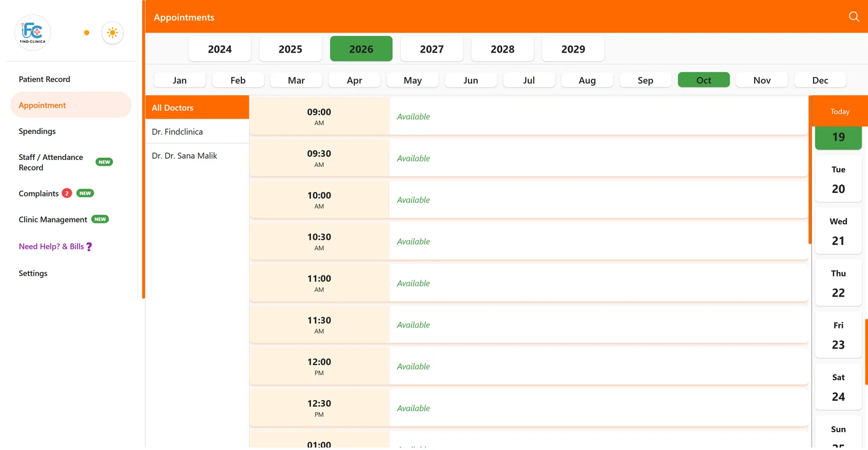Select Thu 22 in the date column
868x450 pixels.
[838, 283]
